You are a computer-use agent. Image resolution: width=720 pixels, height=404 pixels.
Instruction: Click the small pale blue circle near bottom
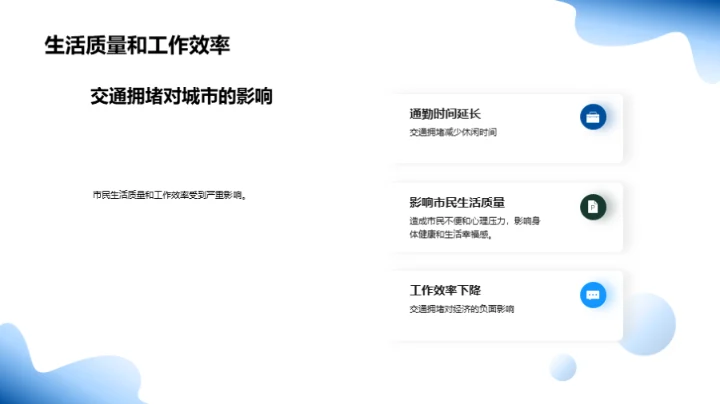click(x=563, y=366)
